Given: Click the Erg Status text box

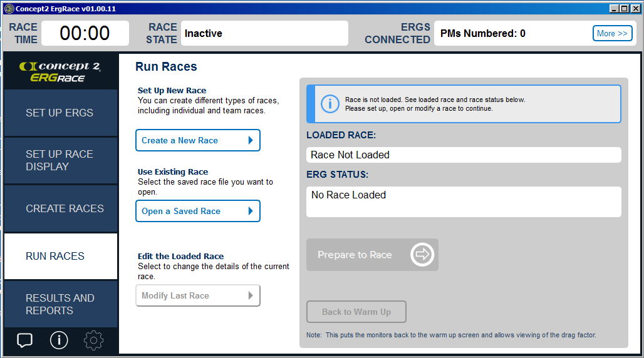Looking at the screenshot, I should coord(463,202).
